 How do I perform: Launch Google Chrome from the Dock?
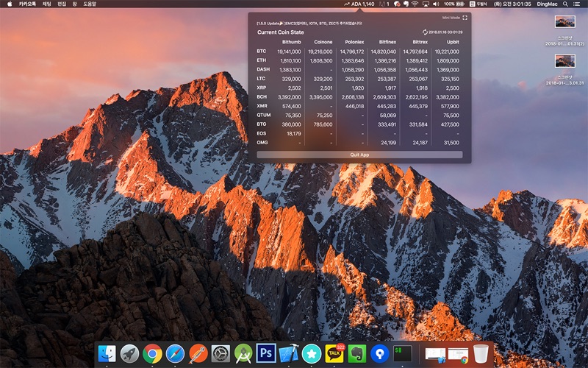152,353
